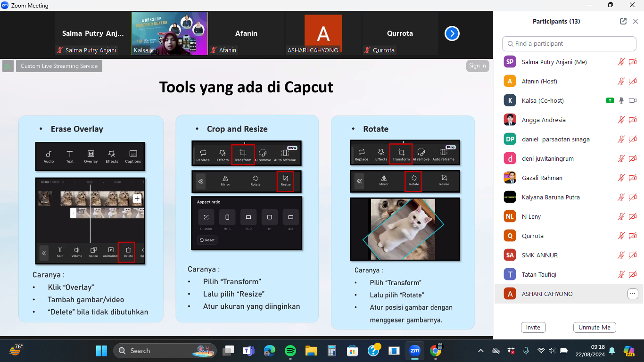Click the Reset button under Aspect ratio
This screenshot has height=362, width=644.
coord(207,240)
